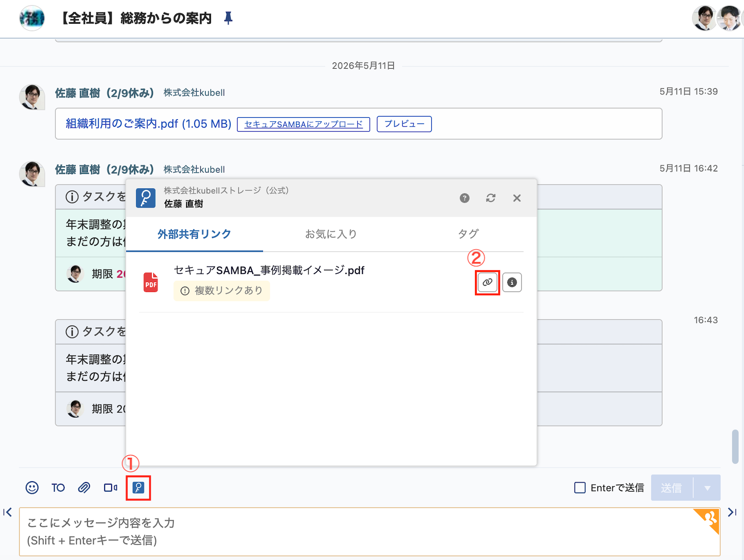This screenshot has height=560, width=744.
Task: Switch to the 外部共有リンク tab
Action: 194,234
